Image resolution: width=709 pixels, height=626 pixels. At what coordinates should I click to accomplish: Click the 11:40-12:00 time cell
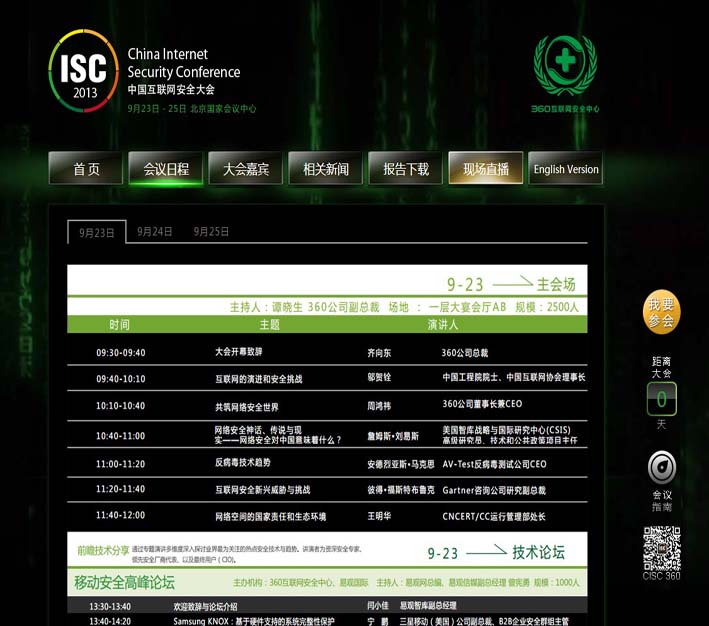pos(121,515)
